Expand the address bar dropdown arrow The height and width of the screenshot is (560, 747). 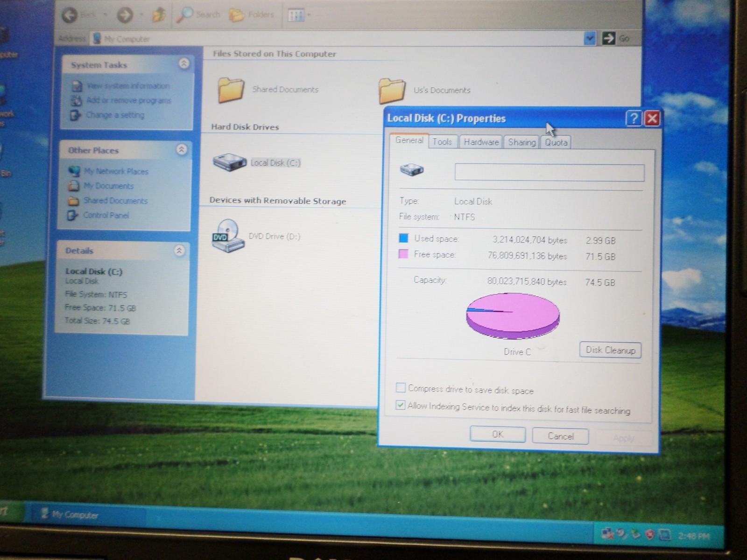pos(590,38)
